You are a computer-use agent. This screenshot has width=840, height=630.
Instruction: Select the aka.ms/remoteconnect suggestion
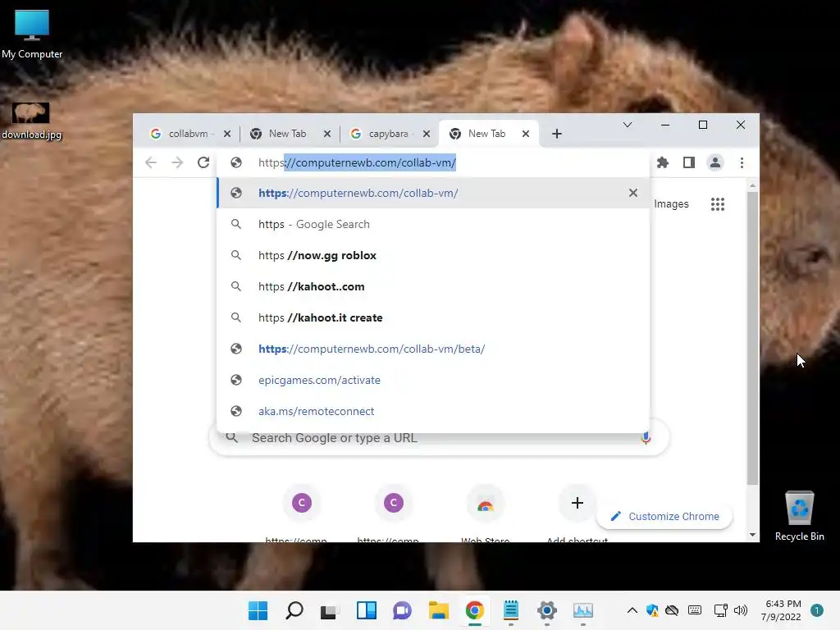pos(433,411)
